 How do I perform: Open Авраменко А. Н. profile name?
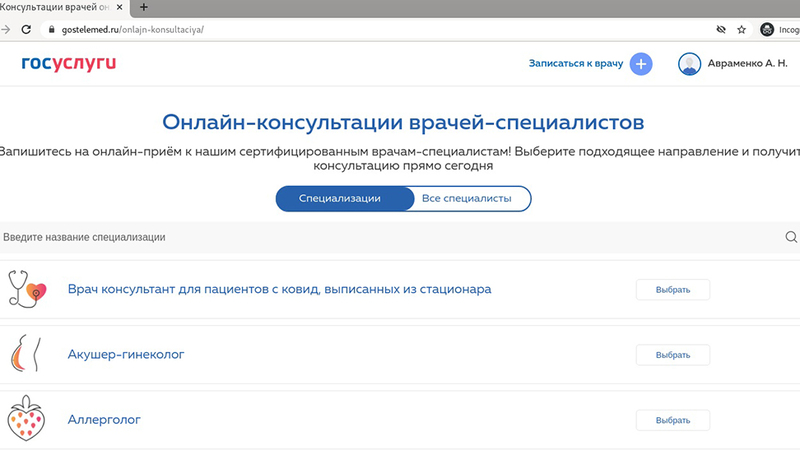tap(747, 64)
